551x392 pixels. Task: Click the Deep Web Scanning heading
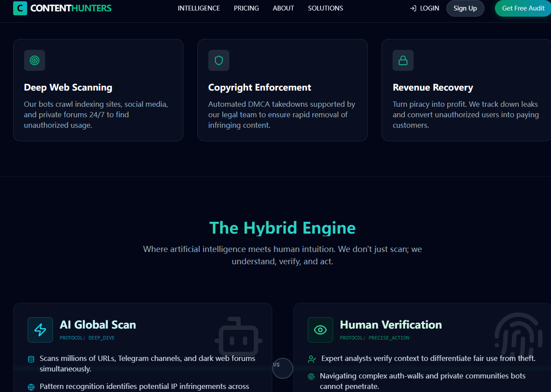click(x=68, y=87)
